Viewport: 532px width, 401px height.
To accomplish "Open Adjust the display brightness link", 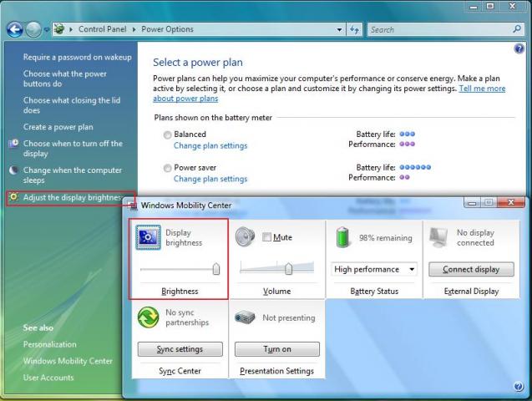I will (73, 197).
